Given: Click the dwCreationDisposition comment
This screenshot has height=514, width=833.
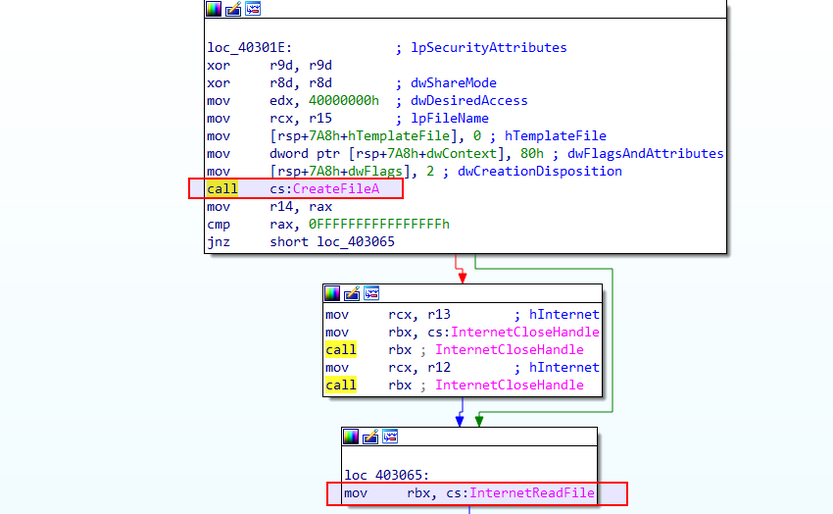Looking at the screenshot, I should pos(540,172).
